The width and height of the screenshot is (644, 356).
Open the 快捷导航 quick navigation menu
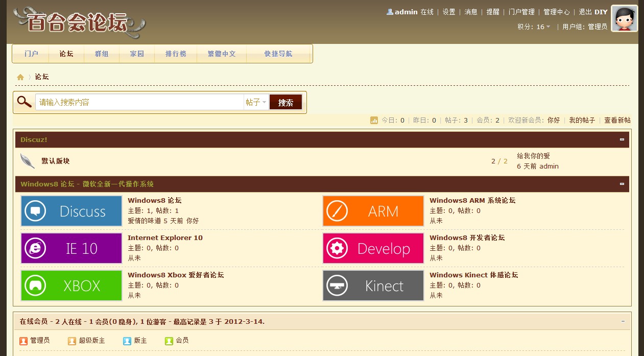coord(278,54)
